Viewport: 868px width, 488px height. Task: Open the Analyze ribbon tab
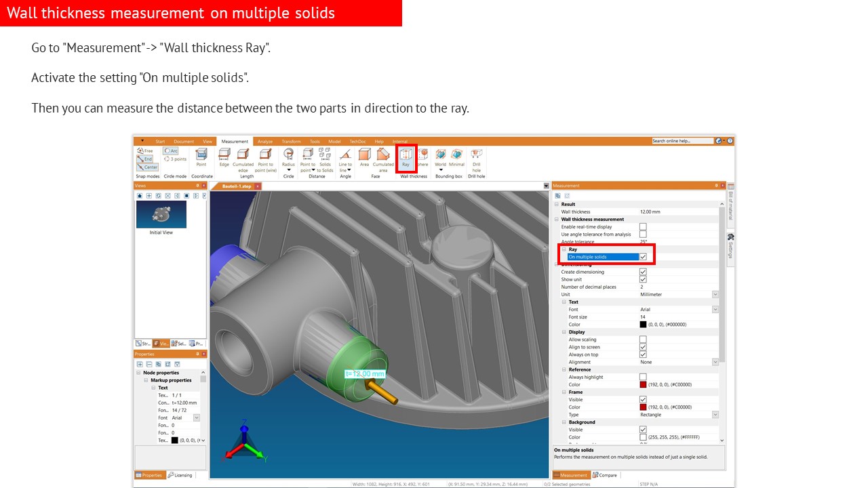tap(265, 142)
